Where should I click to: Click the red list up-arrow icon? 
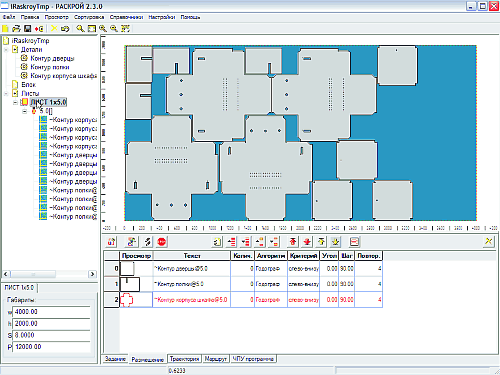point(231,242)
